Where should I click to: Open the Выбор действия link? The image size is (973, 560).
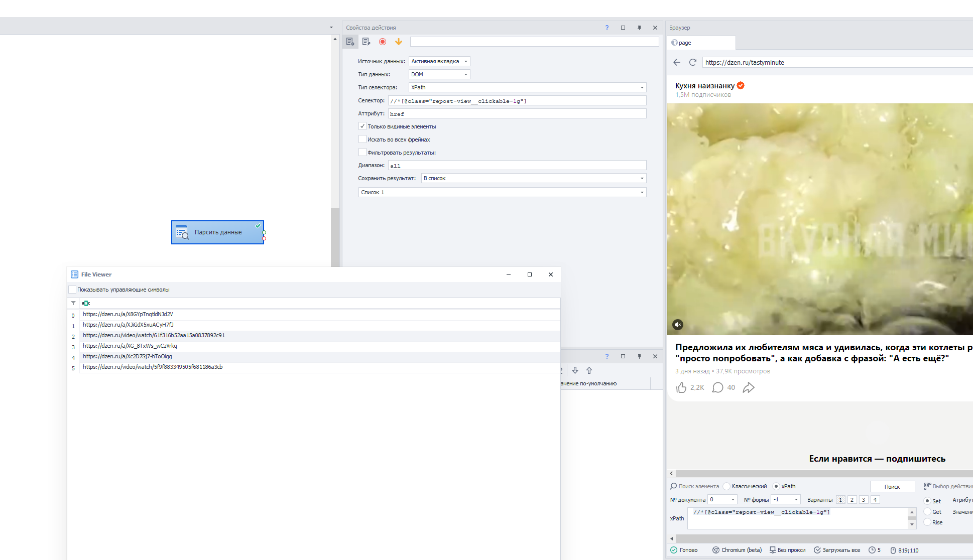pyautogui.click(x=952, y=486)
